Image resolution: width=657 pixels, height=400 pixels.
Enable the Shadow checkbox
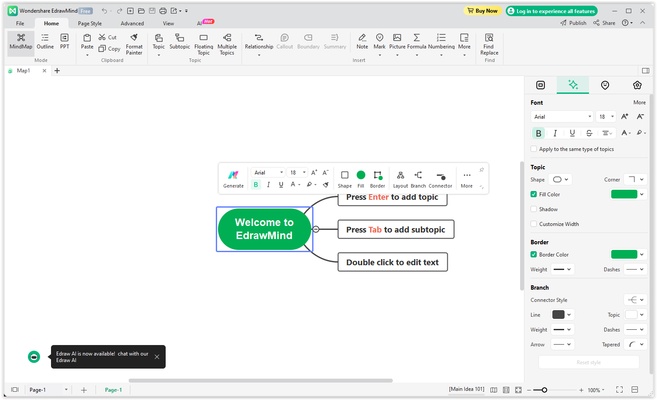[x=534, y=209]
